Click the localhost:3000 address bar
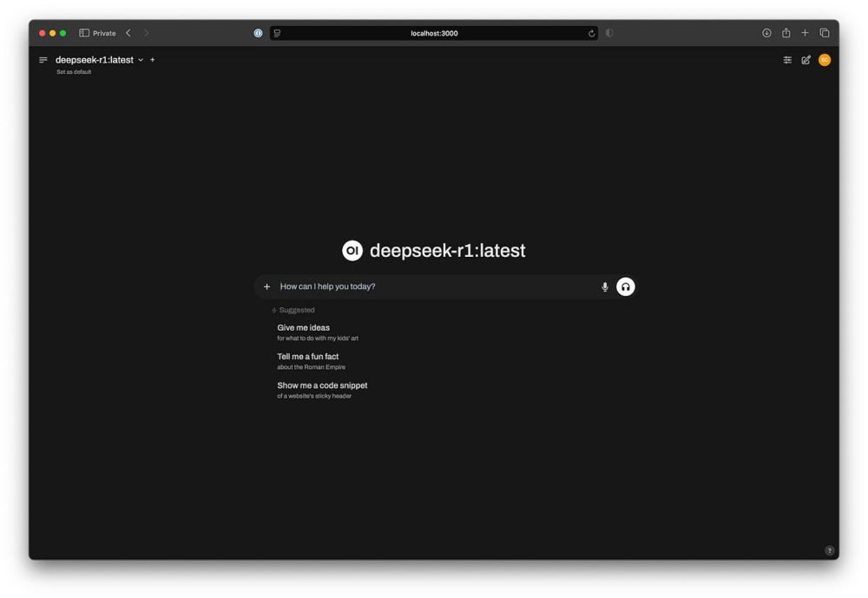Image resolution: width=868 pixels, height=598 pixels. pyautogui.click(x=434, y=33)
